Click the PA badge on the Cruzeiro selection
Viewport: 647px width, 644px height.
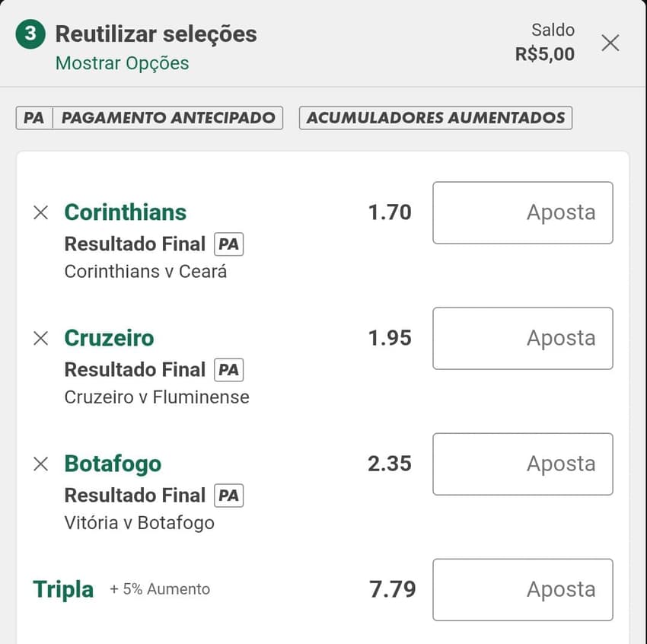click(230, 369)
